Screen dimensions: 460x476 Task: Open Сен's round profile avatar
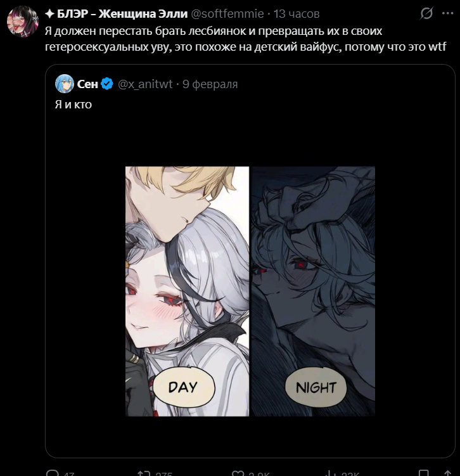point(65,84)
